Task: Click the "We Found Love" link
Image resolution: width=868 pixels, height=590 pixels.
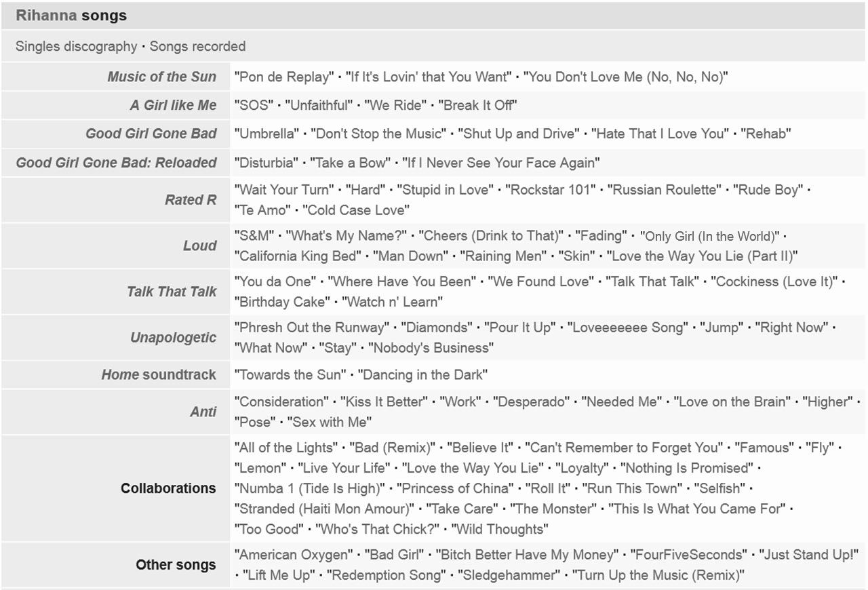Action: [x=540, y=281]
